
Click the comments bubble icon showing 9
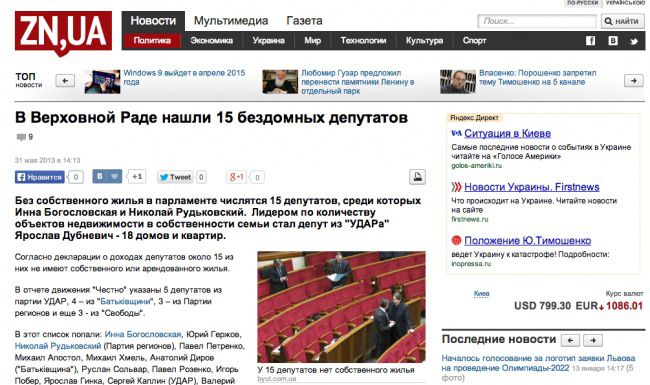21,137
